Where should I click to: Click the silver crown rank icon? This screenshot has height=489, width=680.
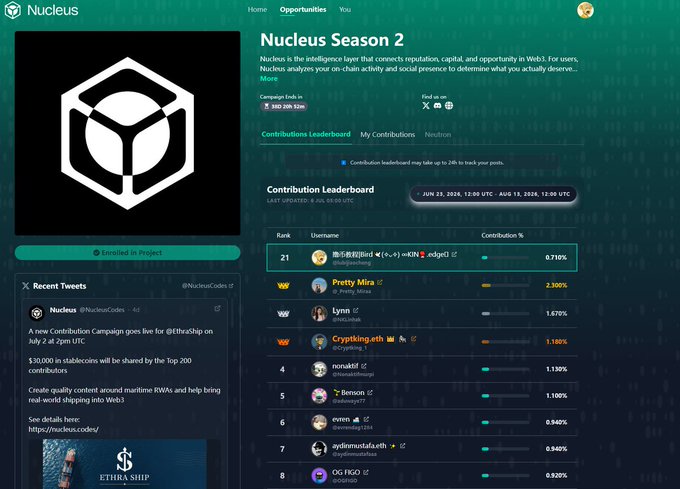283,313
